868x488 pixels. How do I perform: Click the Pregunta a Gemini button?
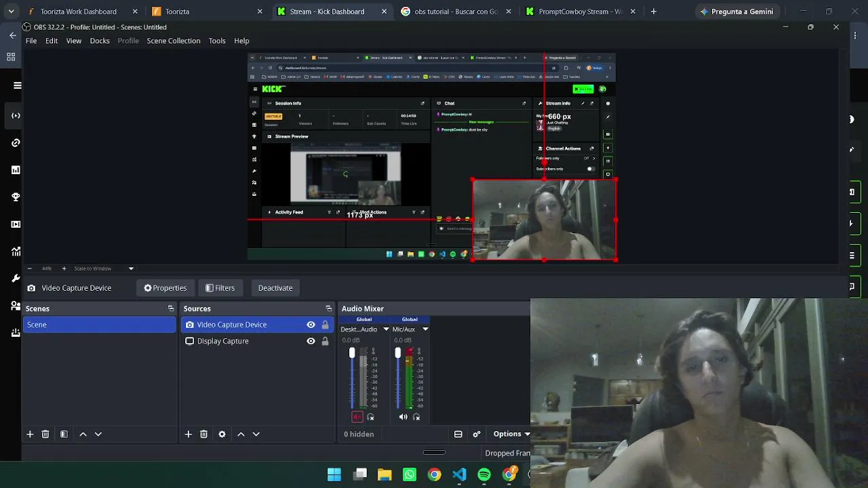point(736,12)
